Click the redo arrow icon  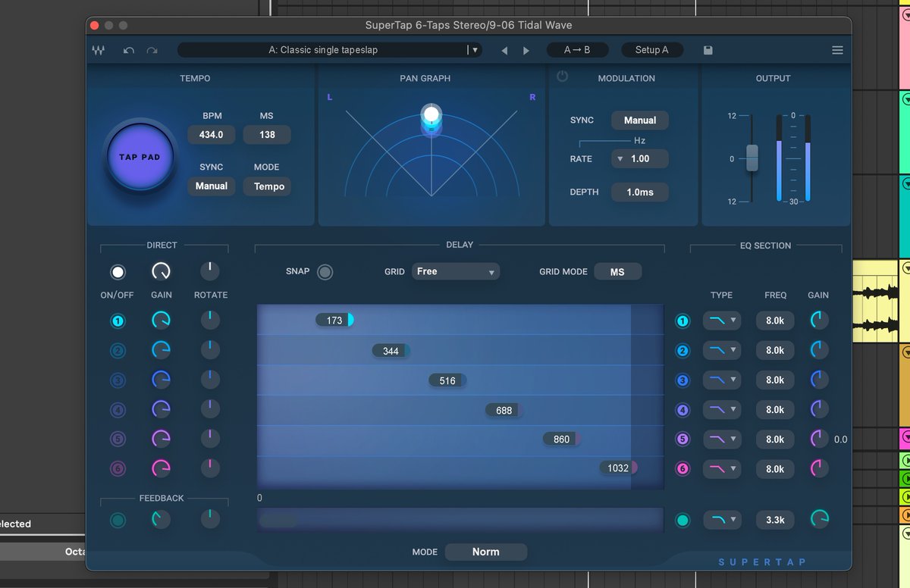point(152,50)
